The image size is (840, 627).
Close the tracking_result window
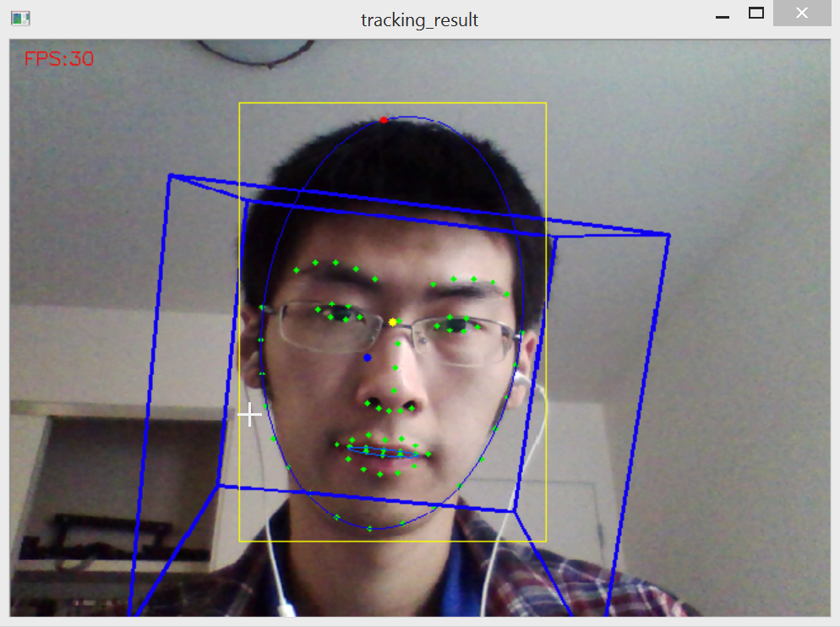point(802,13)
